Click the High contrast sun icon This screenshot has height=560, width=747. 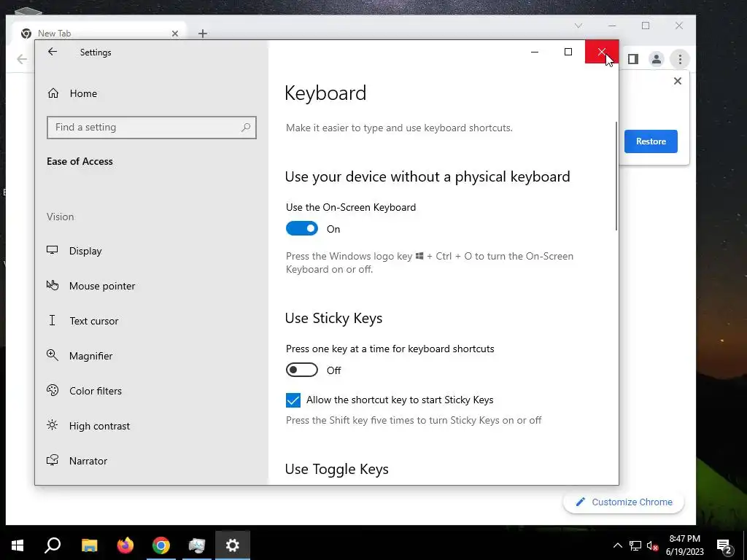tap(53, 425)
